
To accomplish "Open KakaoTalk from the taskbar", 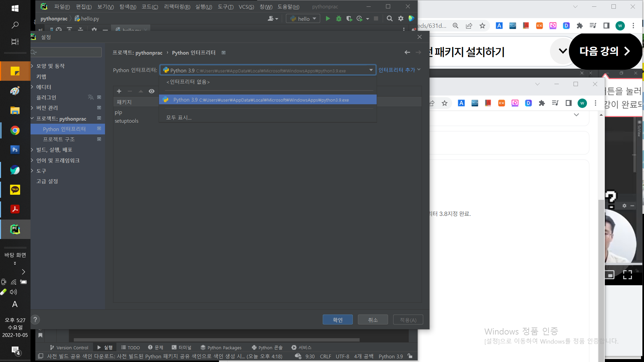I will click(x=15, y=190).
